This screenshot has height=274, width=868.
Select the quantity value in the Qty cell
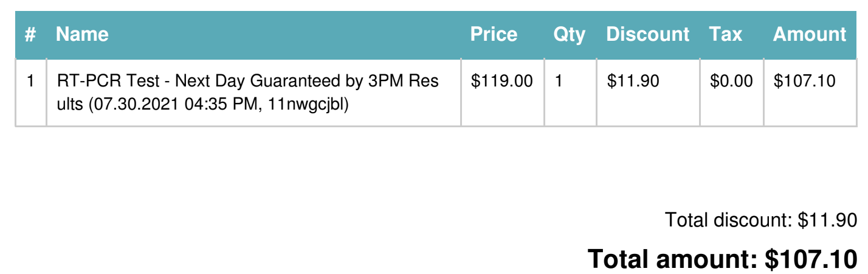click(x=559, y=80)
